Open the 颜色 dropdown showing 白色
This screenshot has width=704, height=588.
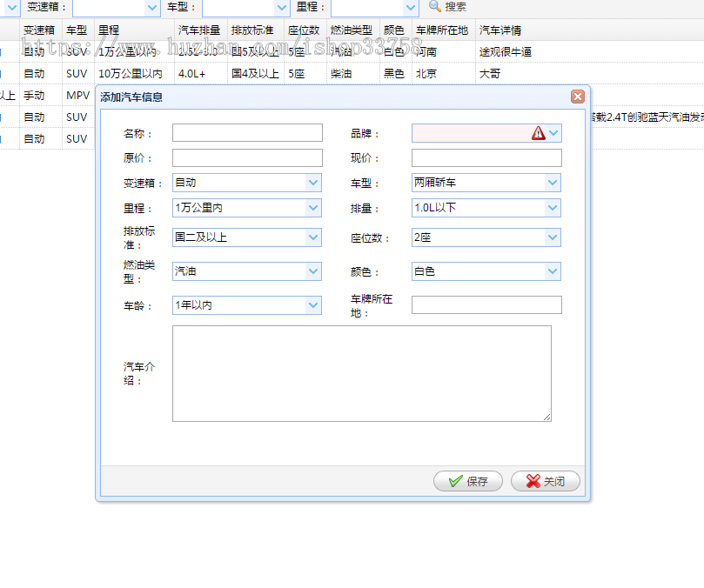click(x=553, y=271)
